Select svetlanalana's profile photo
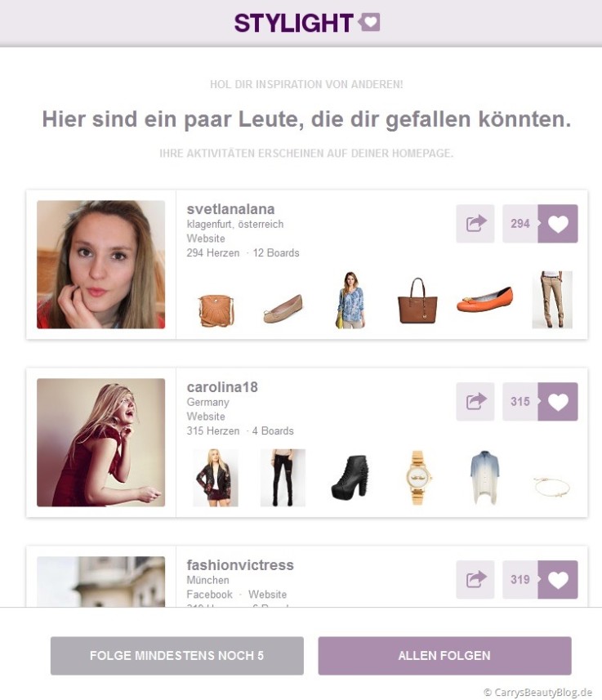Image resolution: width=602 pixels, height=700 pixels. pos(101,265)
